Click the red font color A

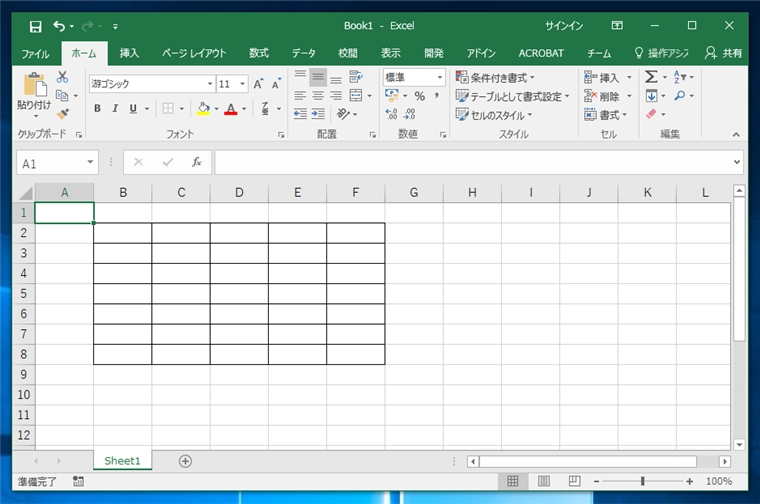point(231,109)
